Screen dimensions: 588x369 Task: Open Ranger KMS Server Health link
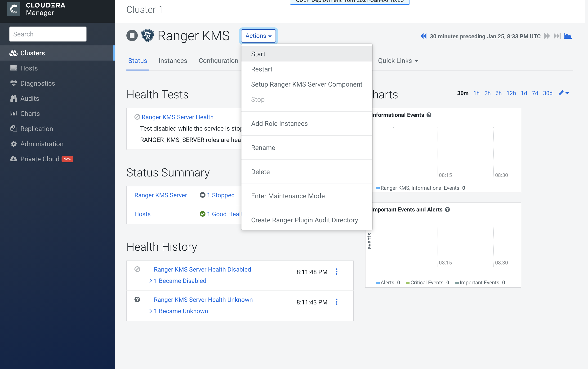178,117
